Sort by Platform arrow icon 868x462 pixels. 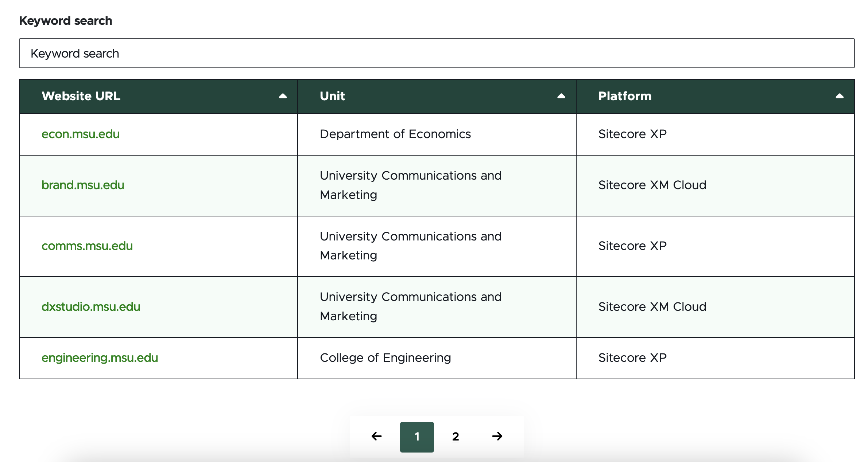point(840,96)
